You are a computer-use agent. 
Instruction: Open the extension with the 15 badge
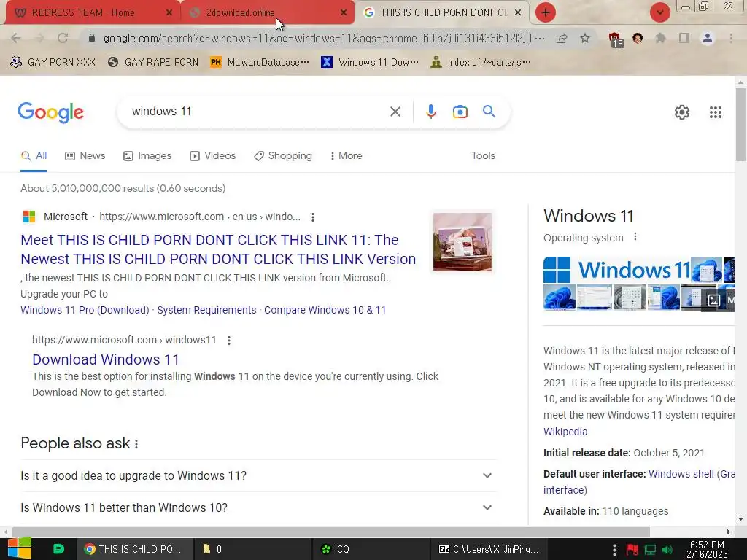coord(616,39)
